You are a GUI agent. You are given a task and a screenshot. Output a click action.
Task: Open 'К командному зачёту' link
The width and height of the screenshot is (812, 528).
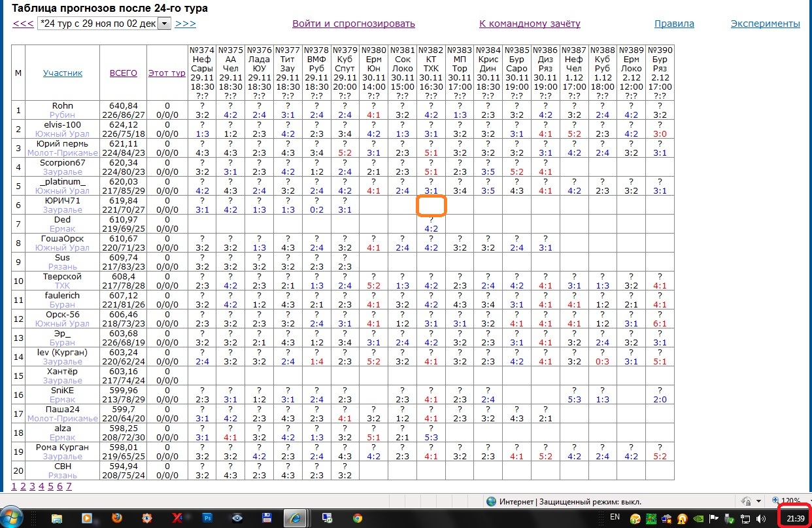click(530, 24)
